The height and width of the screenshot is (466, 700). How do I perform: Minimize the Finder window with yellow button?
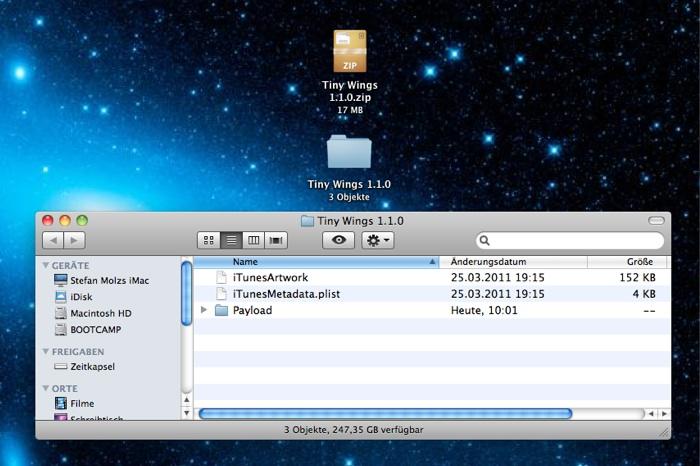click(x=65, y=220)
